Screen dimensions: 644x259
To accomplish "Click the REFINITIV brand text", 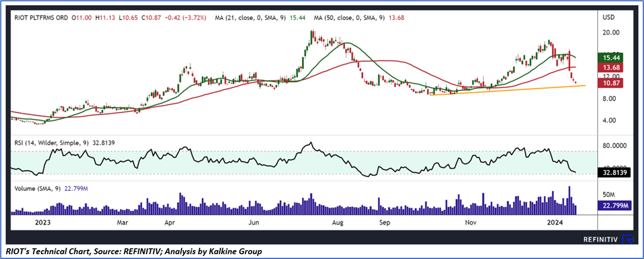I will 599,239.
